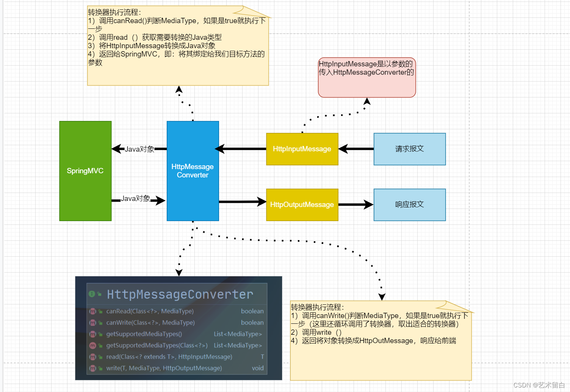Click line 返回给SpringMVC in the top note

click(x=176, y=54)
